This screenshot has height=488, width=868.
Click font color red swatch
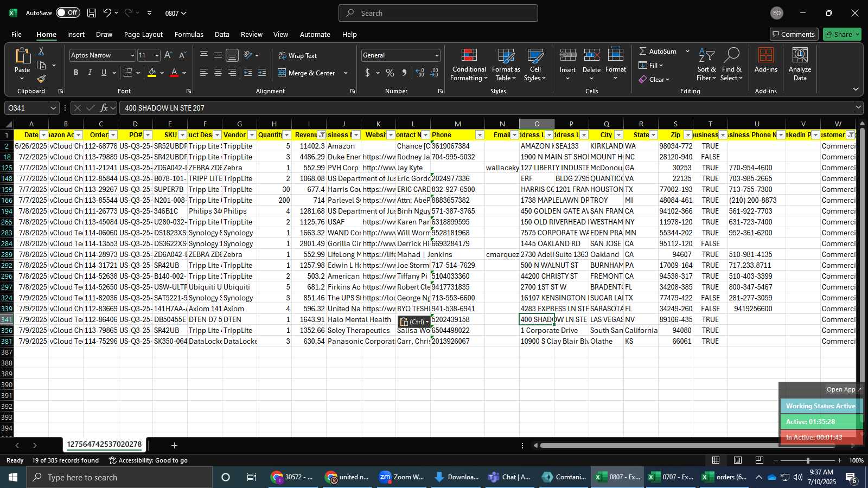pos(174,73)
